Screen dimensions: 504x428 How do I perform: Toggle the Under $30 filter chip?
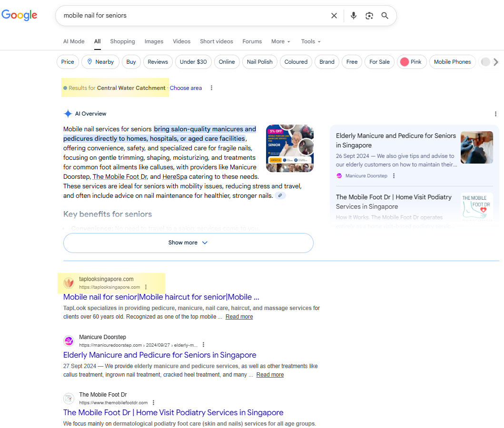(x=193, y=62)
